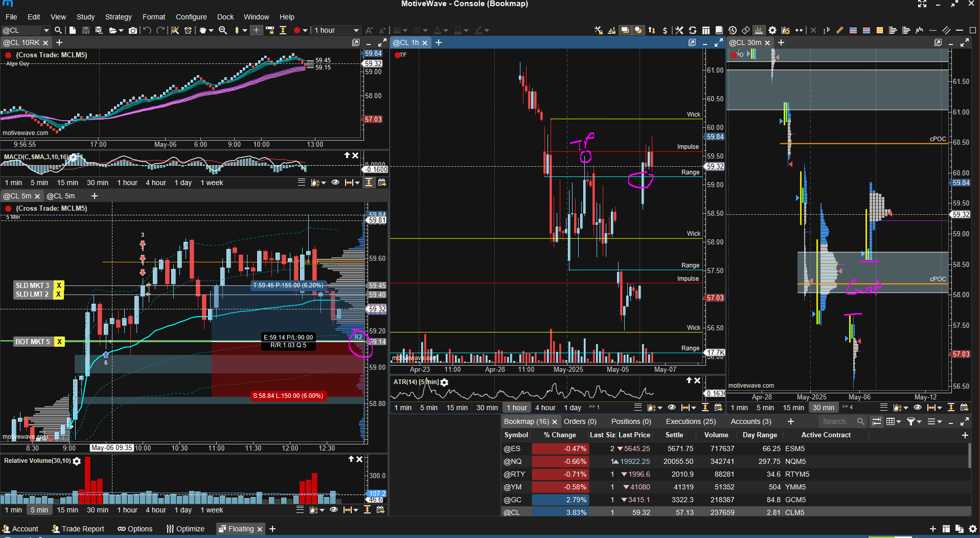Switch to the Accounts (3) tab
The width and height of the screenshot is (980, 538).
pos(751,421)
